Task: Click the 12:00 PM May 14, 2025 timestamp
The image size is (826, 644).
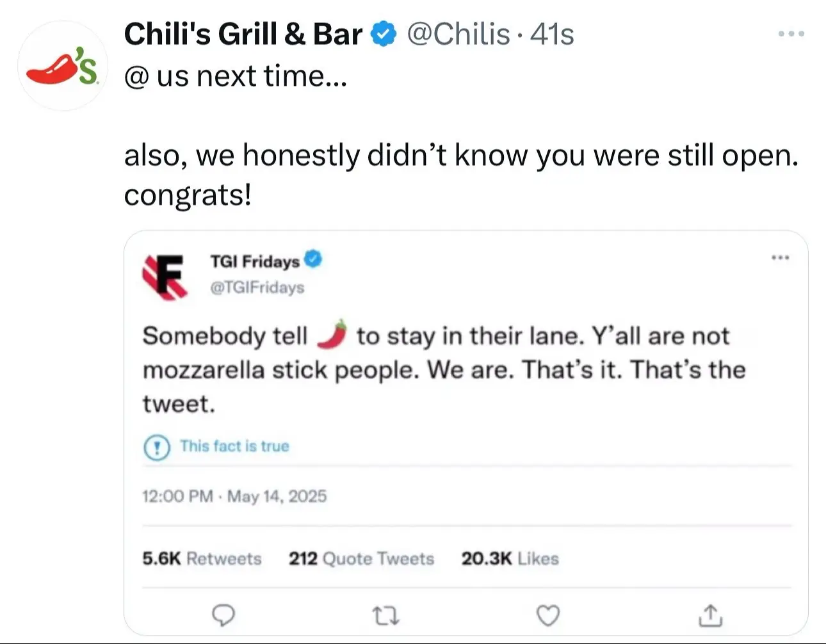Action: coord(234,496)
